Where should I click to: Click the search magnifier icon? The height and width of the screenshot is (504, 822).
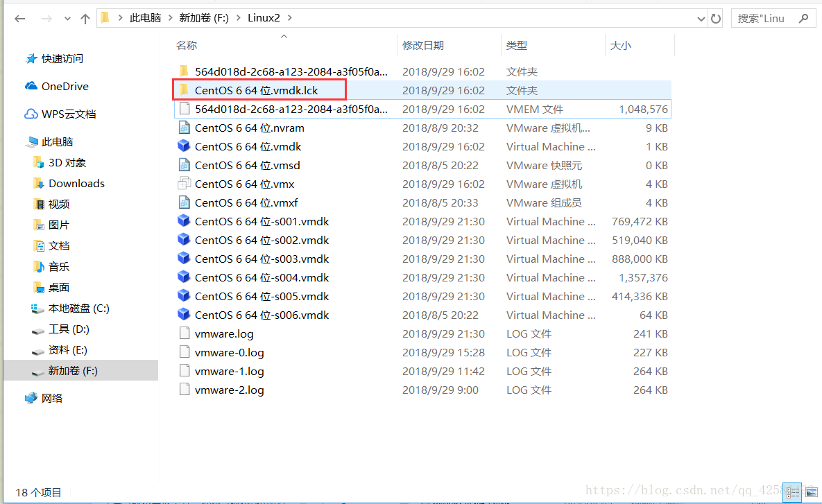[x=804, y=18]
